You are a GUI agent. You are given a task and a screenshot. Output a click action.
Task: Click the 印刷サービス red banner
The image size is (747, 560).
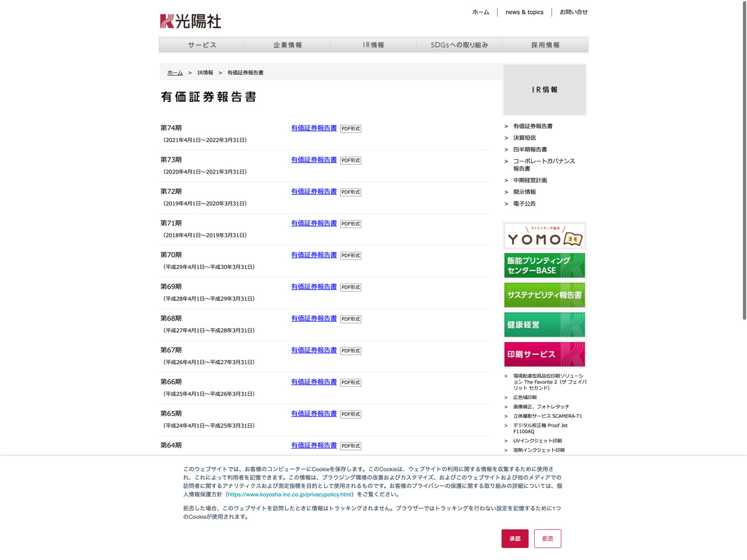coord(544,354)
